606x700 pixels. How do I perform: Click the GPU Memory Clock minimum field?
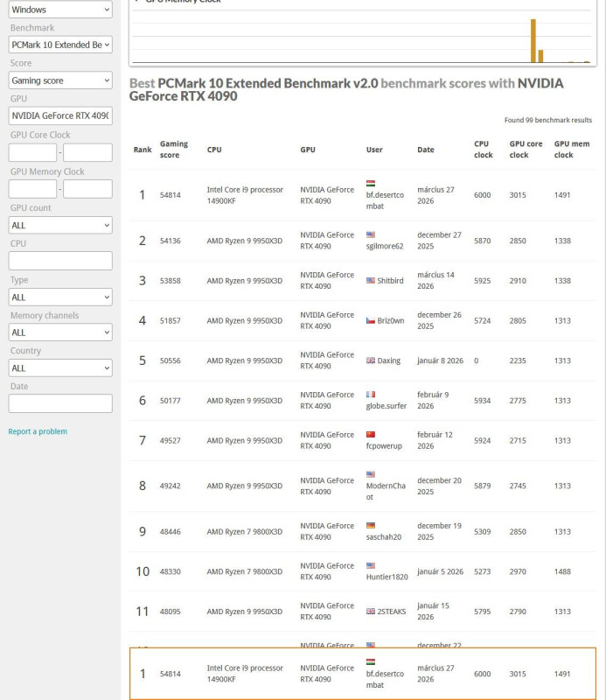pyautogui.click(x=32, y=189)
